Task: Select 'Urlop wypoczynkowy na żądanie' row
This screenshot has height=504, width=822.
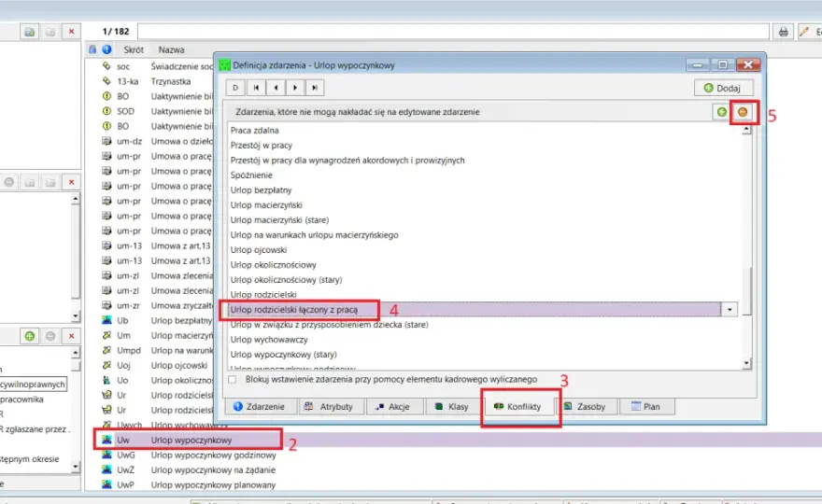Action: click(213, 470)
